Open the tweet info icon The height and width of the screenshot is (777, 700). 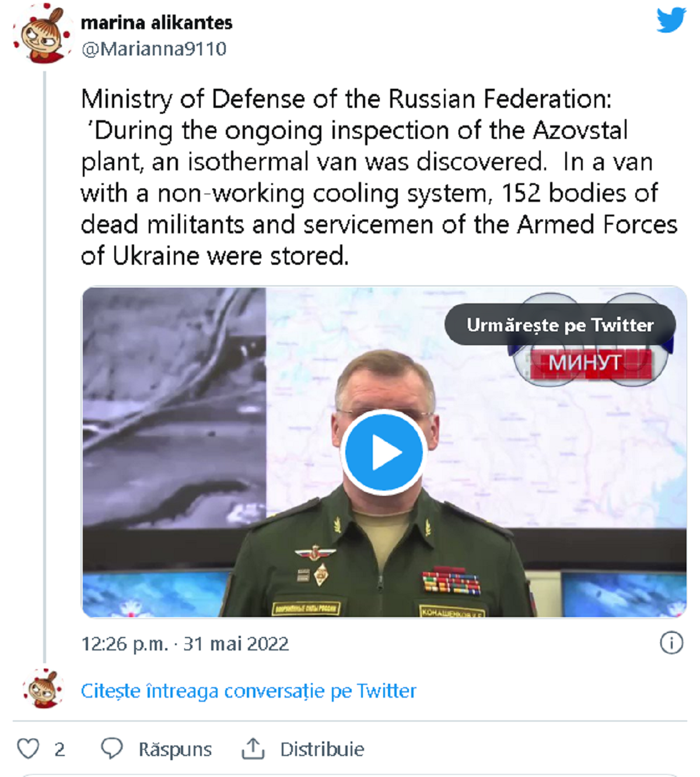(x=671, y=643)
